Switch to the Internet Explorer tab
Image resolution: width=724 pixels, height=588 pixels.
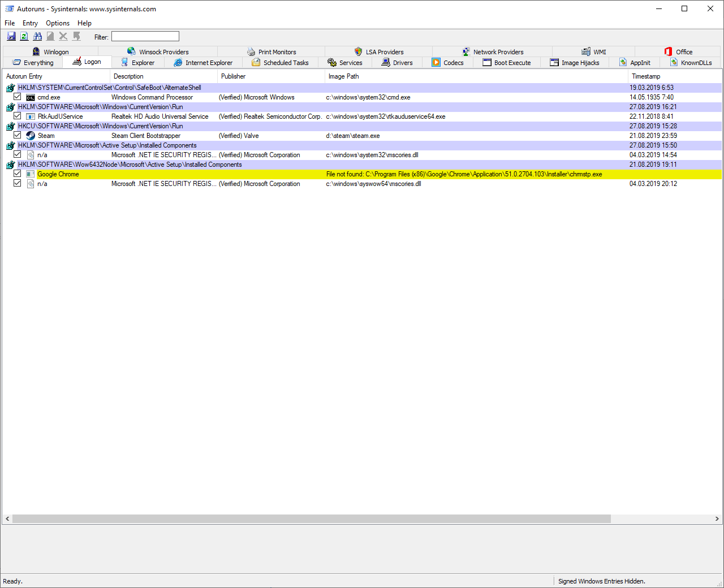click(203, 63)
